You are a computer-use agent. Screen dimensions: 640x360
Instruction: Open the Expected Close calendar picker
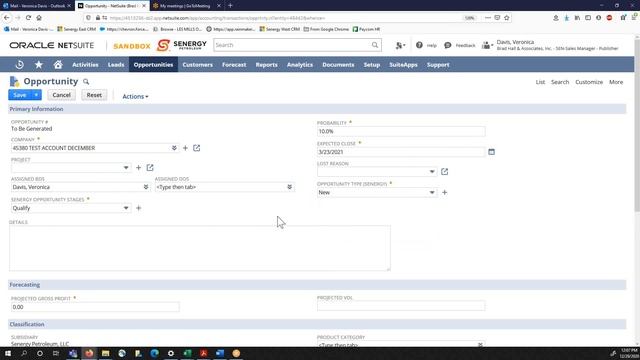click(x=491, y=152)
